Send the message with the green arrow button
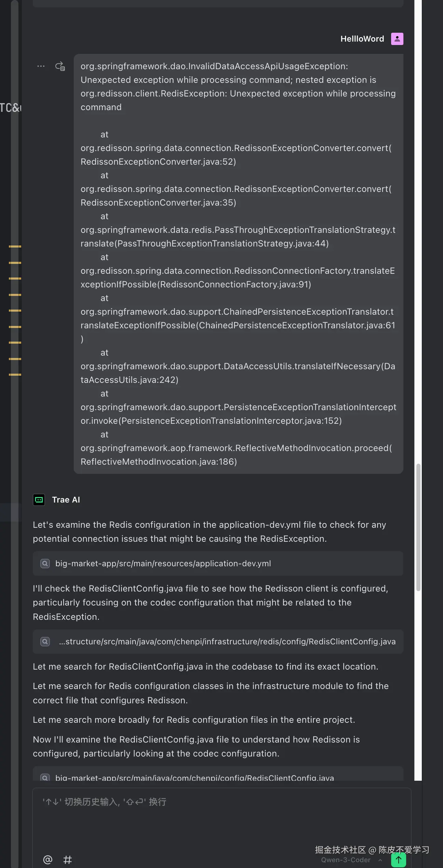443x868 pixels. (398, 860)
